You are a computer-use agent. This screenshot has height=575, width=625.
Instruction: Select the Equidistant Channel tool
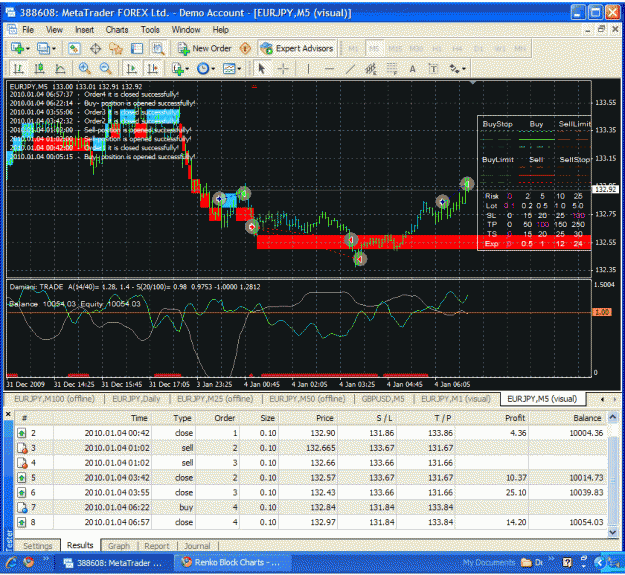[371, 69]
